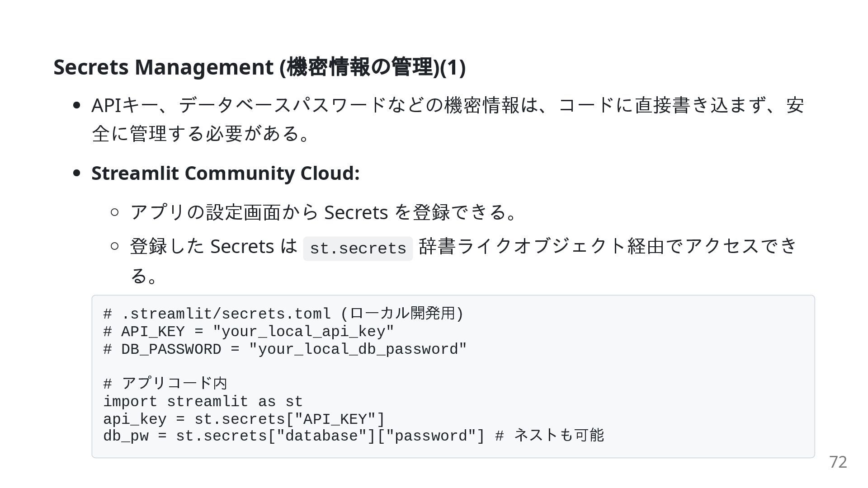Viewport: 868px width, 488px height.
Task: Click the slide title "Secrets Management"
Action: (x=163, y=67)
